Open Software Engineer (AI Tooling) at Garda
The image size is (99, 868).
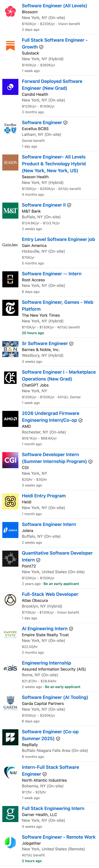(55, 688)
